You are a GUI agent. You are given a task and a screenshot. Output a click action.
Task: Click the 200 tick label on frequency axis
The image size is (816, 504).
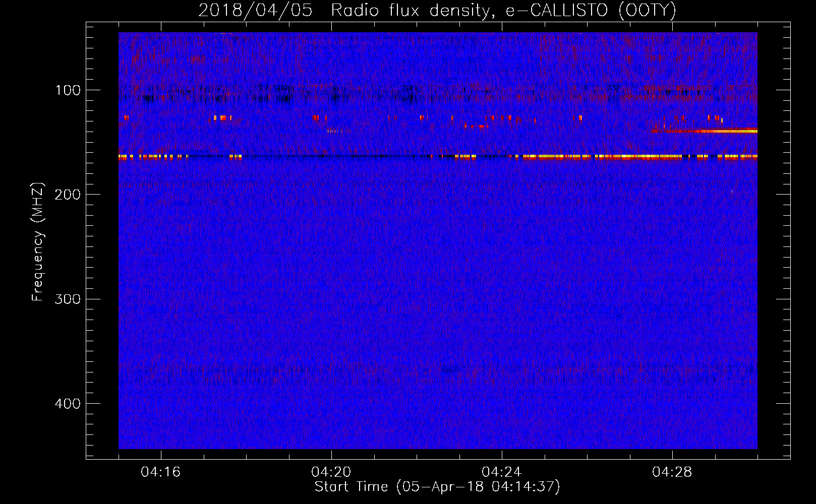(x=68, y=195)
